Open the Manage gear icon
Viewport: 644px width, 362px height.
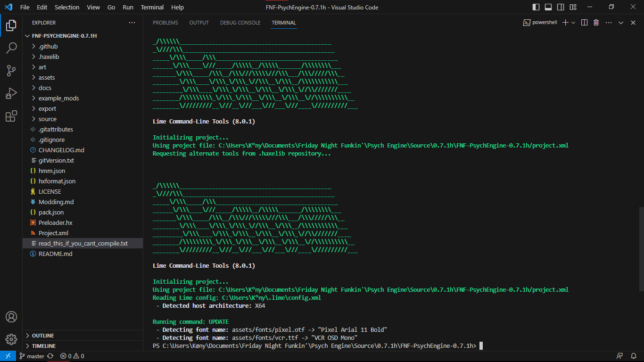pos(11,338)
